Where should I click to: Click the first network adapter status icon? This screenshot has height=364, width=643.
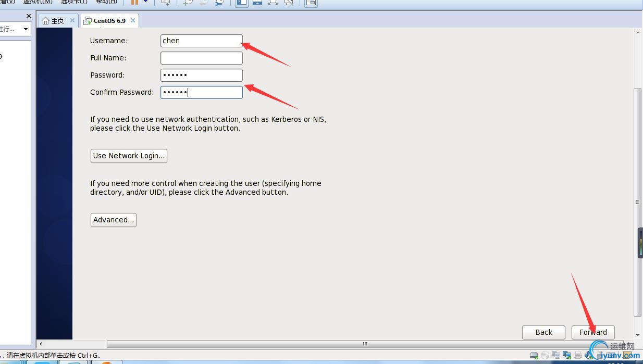pyautogui.click(x=556, y=356)
